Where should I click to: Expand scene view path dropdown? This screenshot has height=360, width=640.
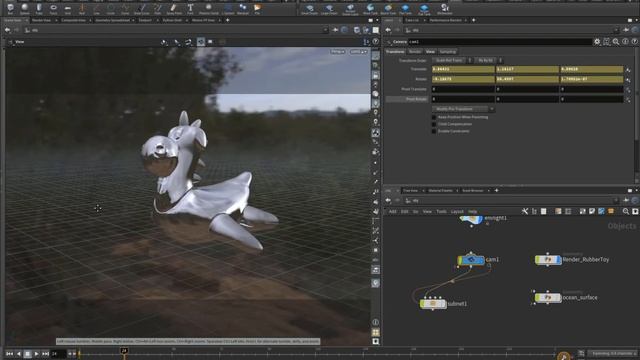coord(325,30)
